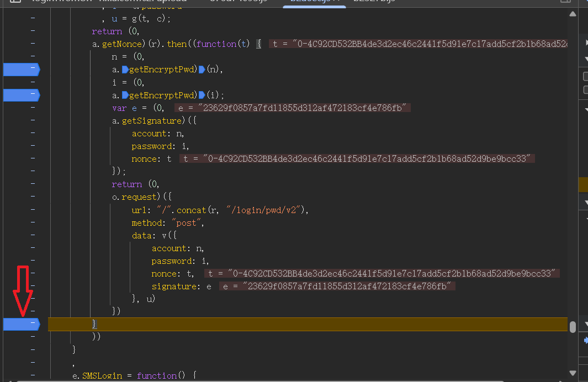Click the 'getSignature' method name
The height and width of the screenshot is (382, 588).
point(152,121)
